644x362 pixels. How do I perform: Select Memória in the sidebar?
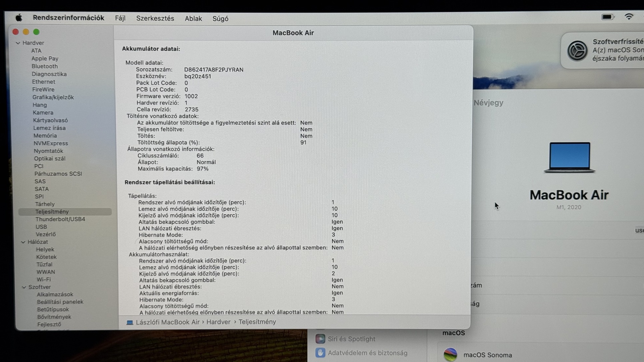click(45, 136)
